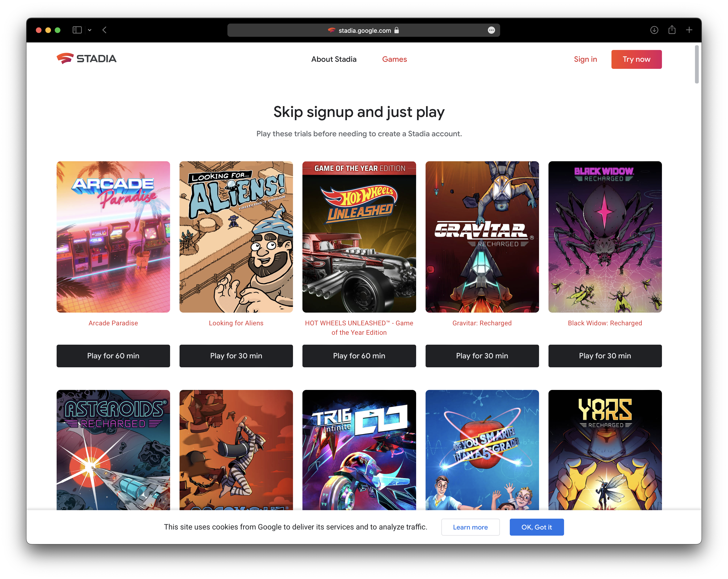Viewport: 728px width, 579px height.
Task: Open the About Stadia menu item
Action: (334, 59)
